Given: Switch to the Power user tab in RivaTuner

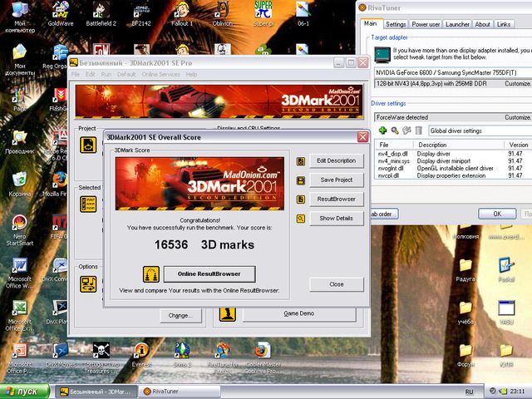Looking at the screenshot, I should tap(426, 24).
